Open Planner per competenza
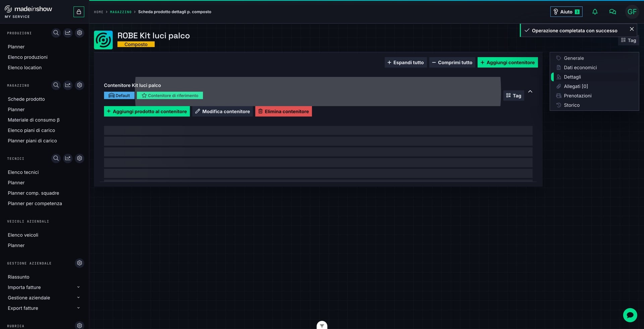This screenshot has width=644, height=329. (x=35, y=203)
